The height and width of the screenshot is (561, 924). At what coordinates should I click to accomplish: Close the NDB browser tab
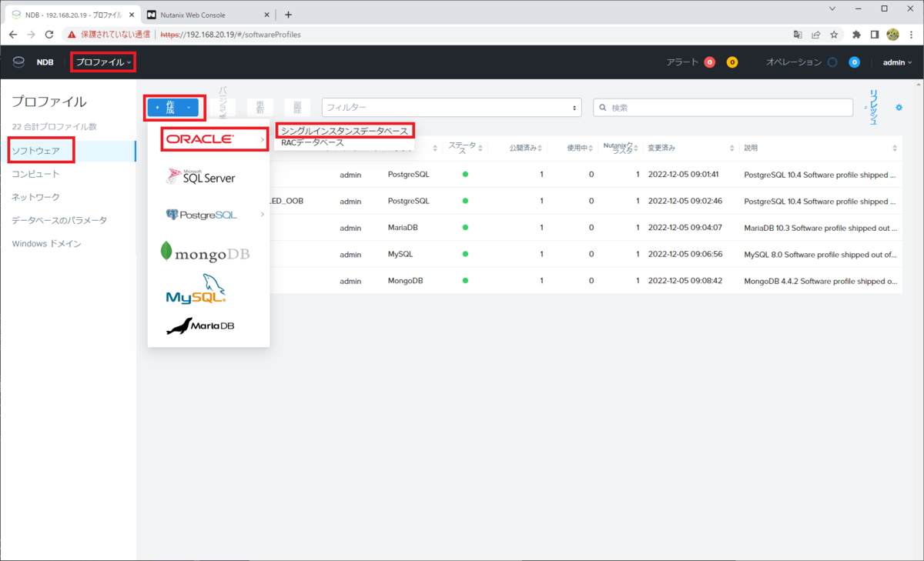132,15
